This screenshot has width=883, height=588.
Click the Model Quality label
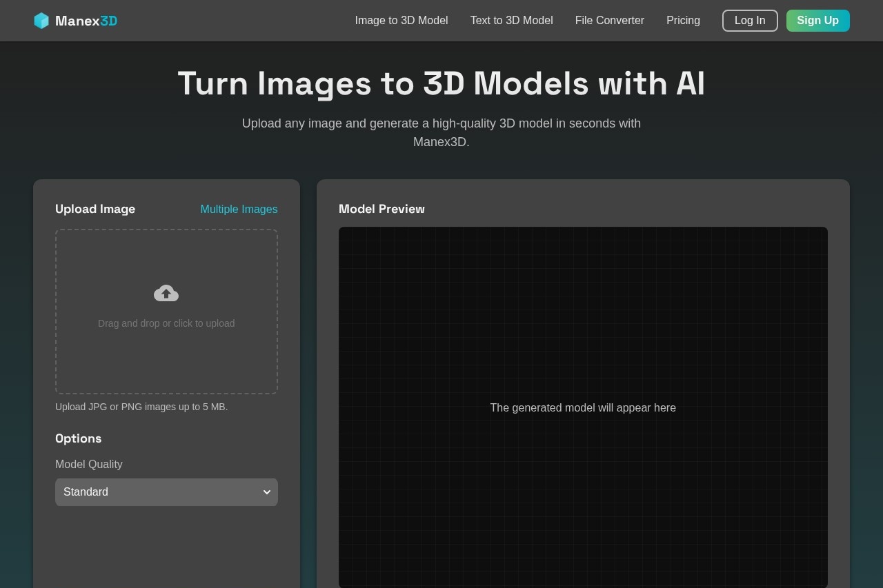click(88, 464)
